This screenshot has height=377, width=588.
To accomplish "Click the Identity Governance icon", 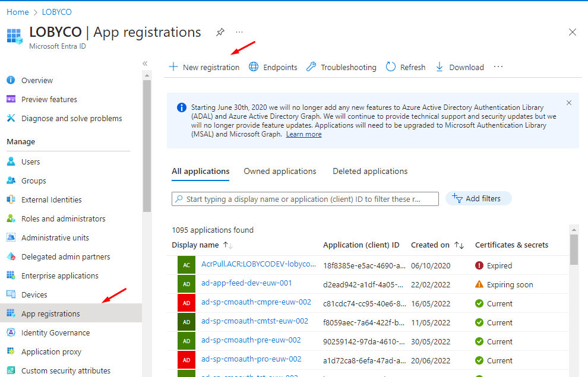I will (x=11, y=332).
